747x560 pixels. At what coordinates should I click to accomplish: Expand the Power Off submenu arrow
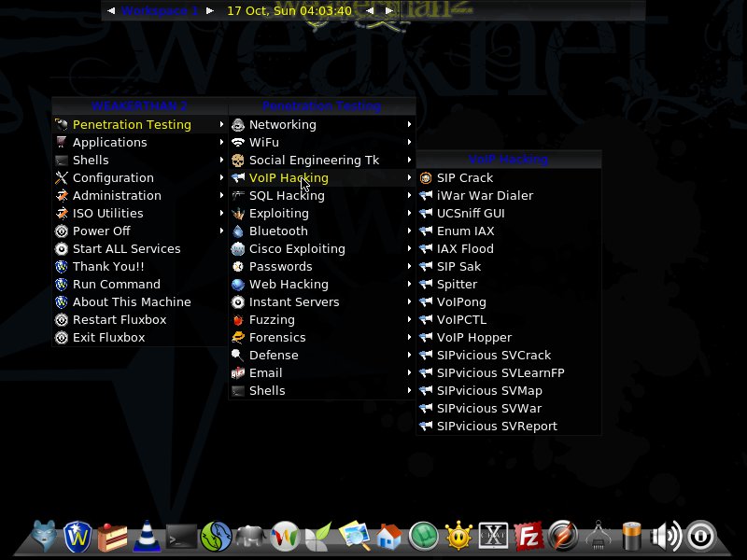[x=221, y=231]
